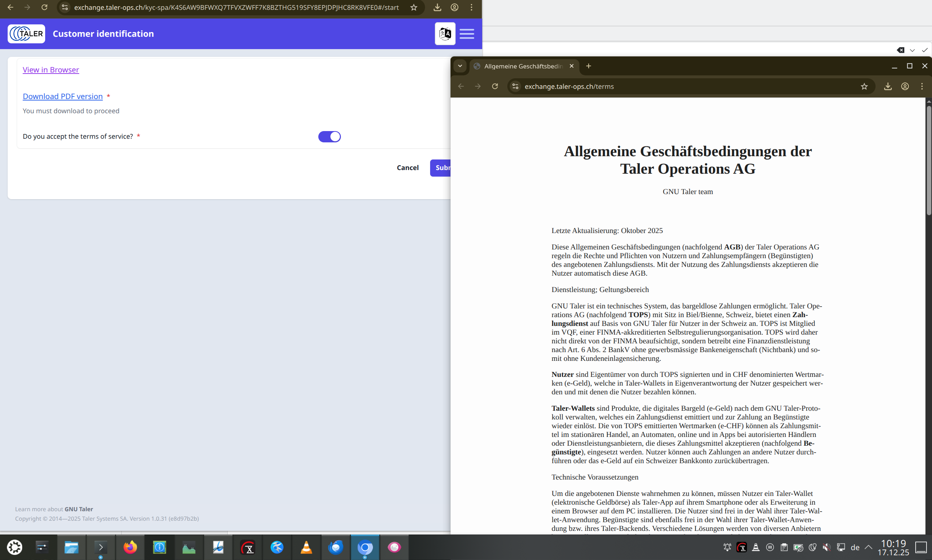Open a new tab with plus button
Viewport: 932px width, 560px height.
(x=589, y=66)
